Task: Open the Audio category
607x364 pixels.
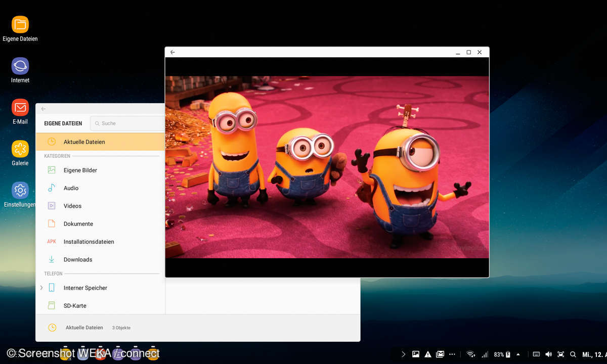Action: pyautogui.click(x=100, y=188)
